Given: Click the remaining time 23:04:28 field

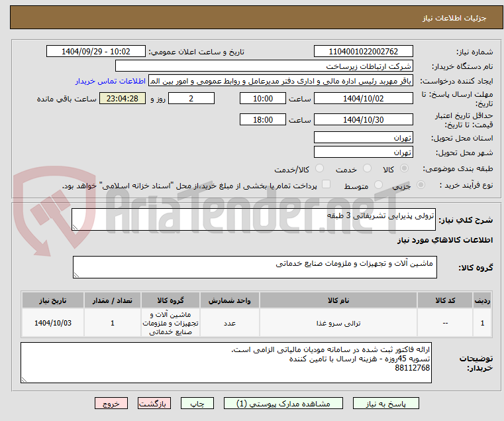Looking at the screenshot, I should click(x=123, y=98).
